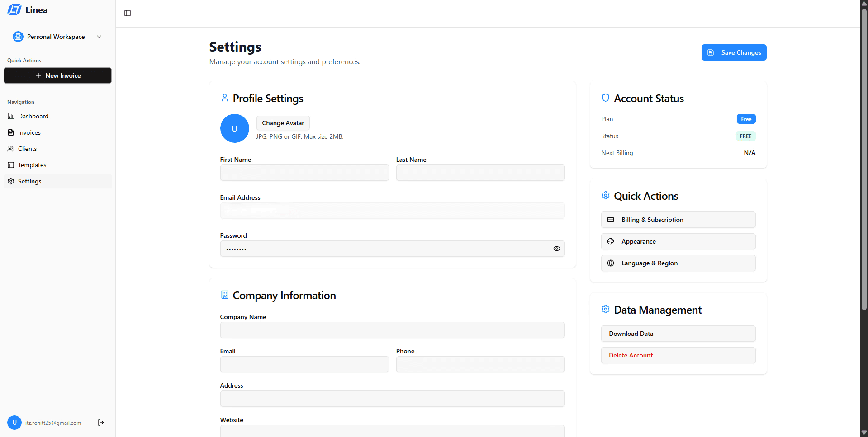Click the Change Avatar button
This screenshot has height=437, width=868.
click(283, 123)
